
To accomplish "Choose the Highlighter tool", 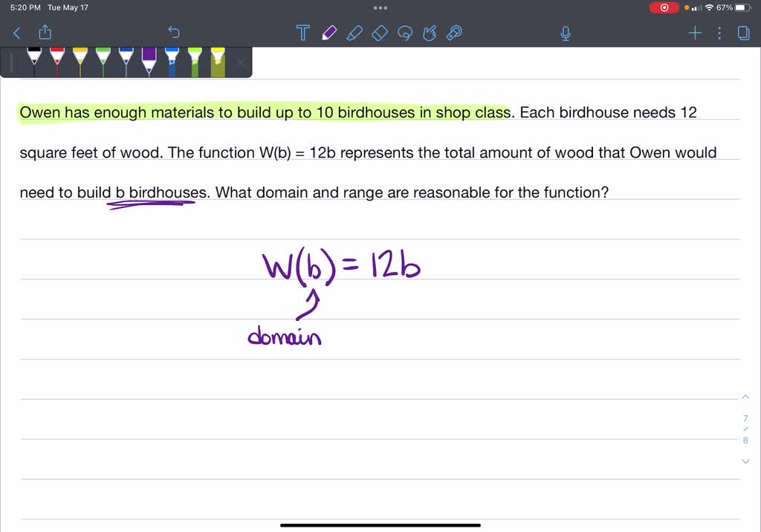I will pos(354,33).
